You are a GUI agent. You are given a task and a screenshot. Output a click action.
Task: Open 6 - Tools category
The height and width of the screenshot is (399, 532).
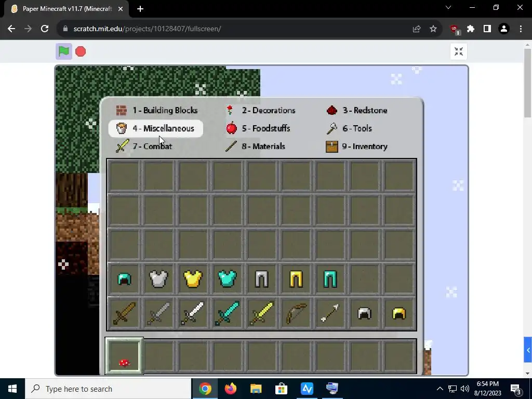point(349,128)
